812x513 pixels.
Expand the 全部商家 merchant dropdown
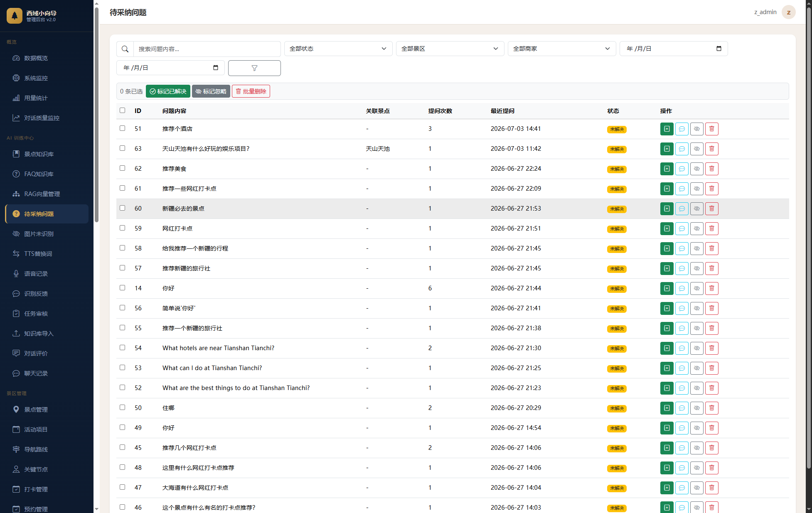coord(562,49)
